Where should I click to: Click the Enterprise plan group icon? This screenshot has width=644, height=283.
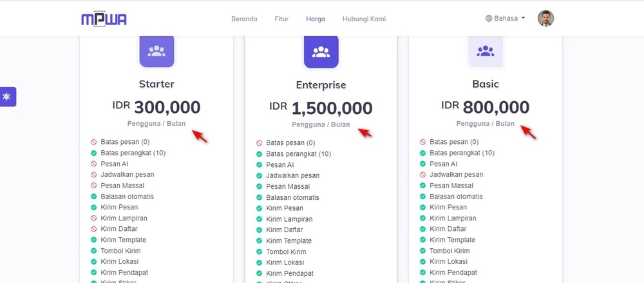[321, 52]
